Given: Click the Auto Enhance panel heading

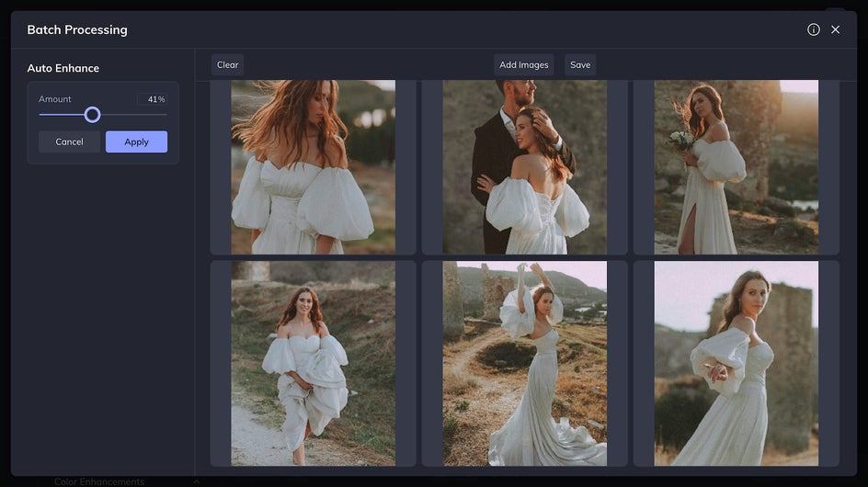Looking at the screenshot, I should 63,68.
